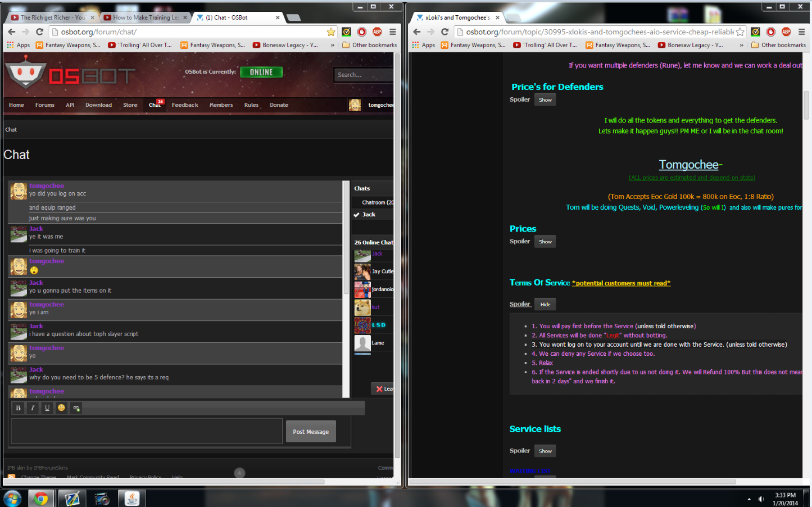Click the scroll-to-top arrow icon in page footer
Viewport: 812px width, 507px height.
(x=239, y=473)
